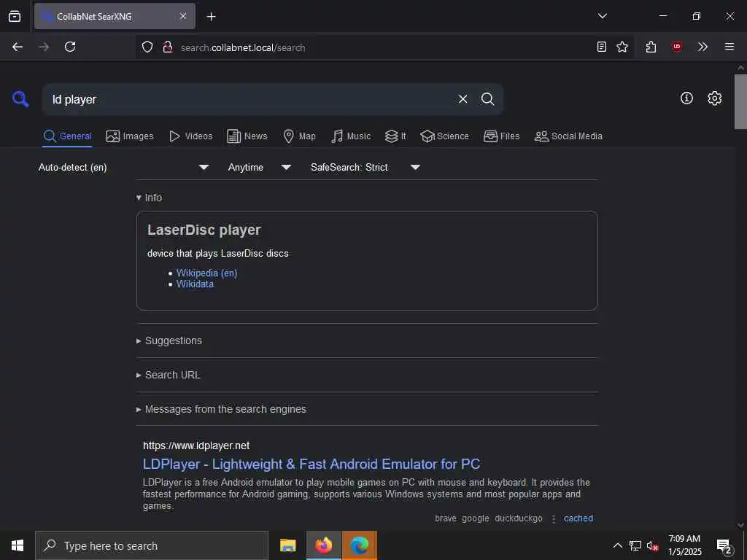Expand the Search URL section
This screenshot has height=560, width=747.
(x=169, y=375)
